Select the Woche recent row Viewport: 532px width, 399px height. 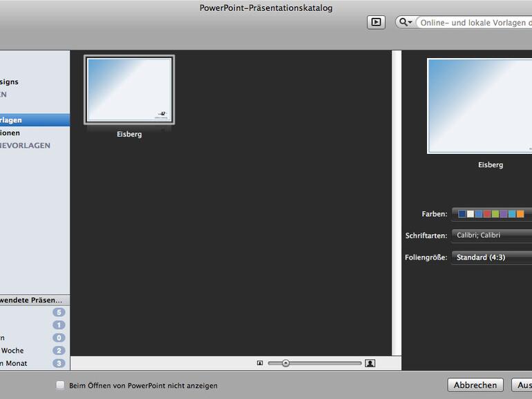35,351
